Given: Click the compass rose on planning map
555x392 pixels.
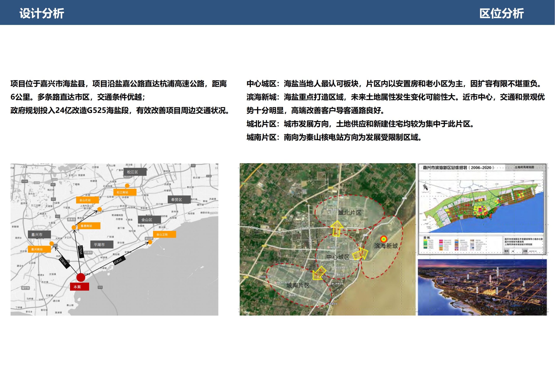Looking at the screenshot, I should click(x=426, y=187).
